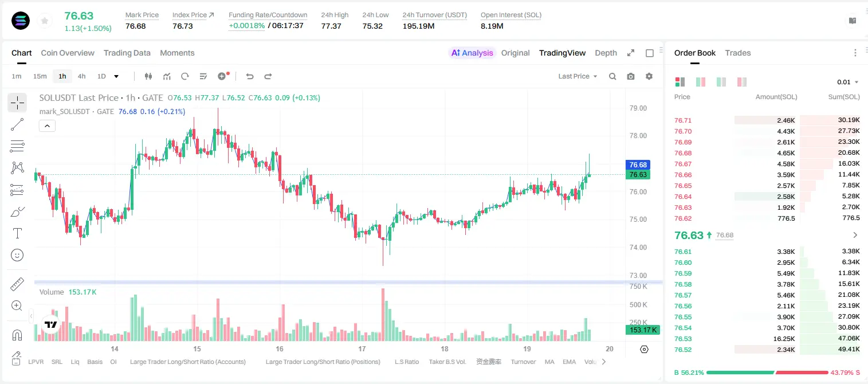Open the Coin Overview tab
Image resolution: width=868 pixels, height=384 pixels.
(68, 53)
